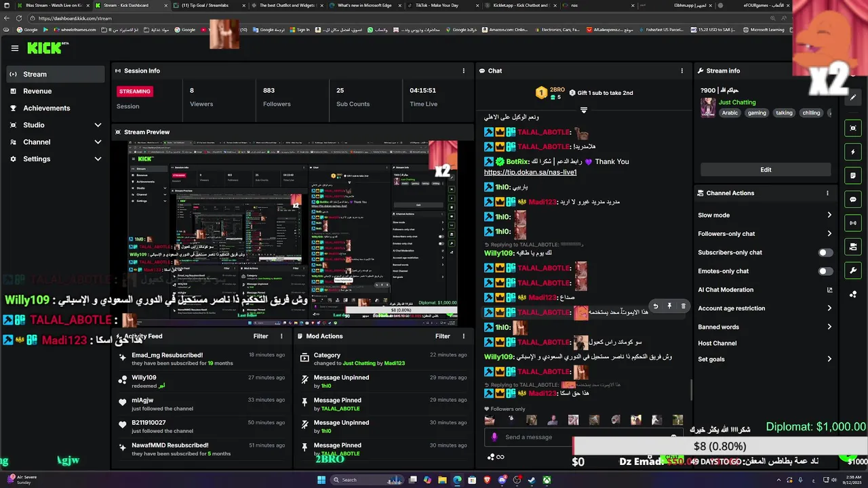
Task: Expand the Channel sidebar section
Action: click(x=54, y=142)
